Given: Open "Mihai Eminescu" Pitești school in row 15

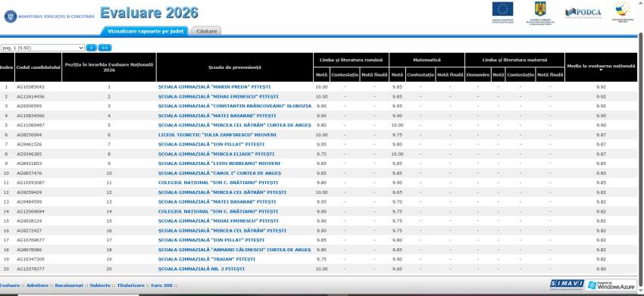Looking at the screenshot, I should 218,221.
